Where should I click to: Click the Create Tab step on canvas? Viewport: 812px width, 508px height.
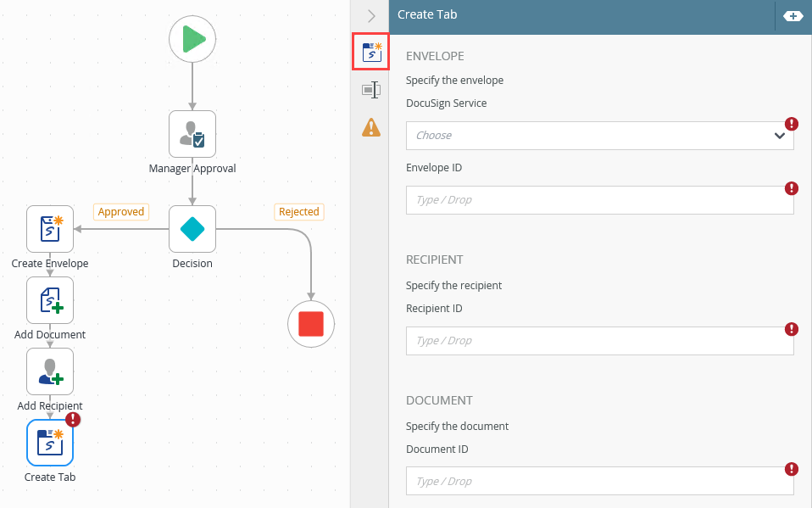50,443
